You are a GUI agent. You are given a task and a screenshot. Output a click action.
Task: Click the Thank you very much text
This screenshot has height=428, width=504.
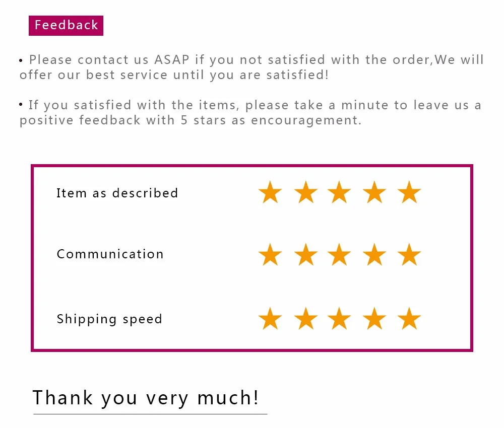click(145, 398)
